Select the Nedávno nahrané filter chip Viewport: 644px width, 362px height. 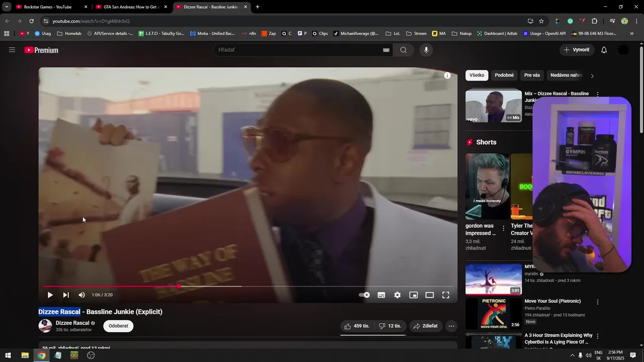[566, 75]
